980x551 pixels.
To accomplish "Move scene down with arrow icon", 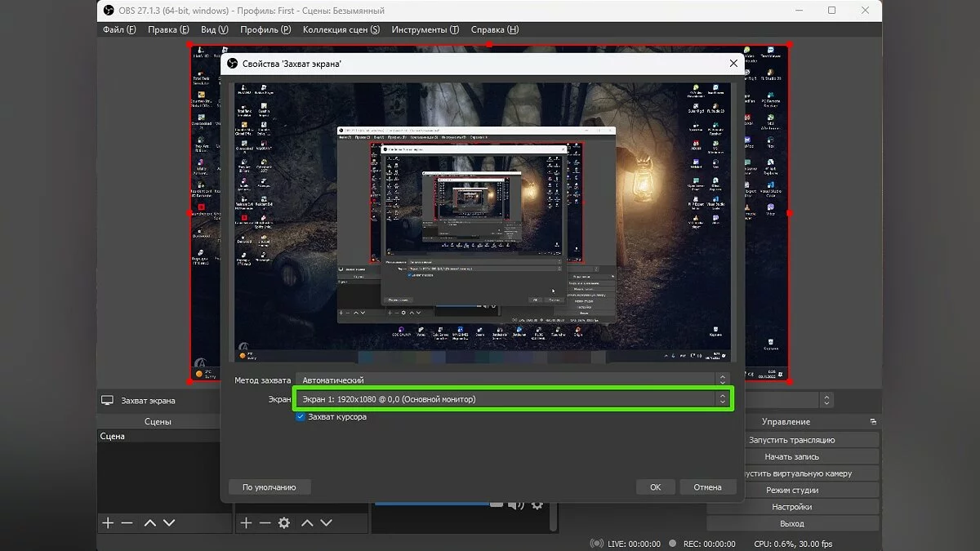I will tap(169, 522).
